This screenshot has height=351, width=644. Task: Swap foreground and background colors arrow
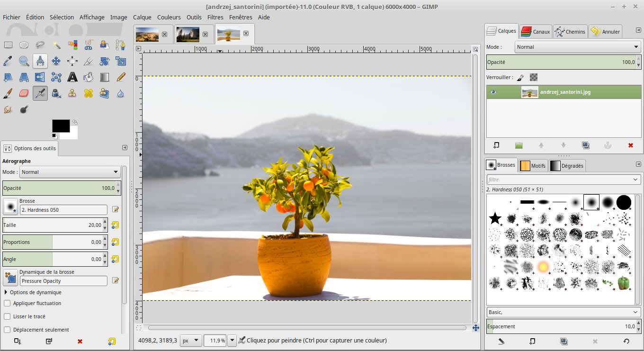click(x=75, y=122)
